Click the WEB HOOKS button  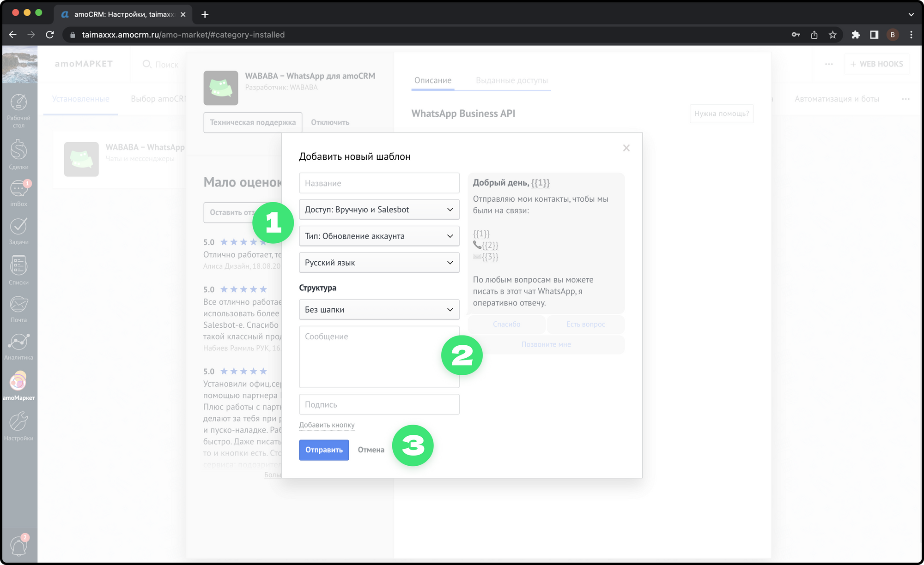click(877, 64)
